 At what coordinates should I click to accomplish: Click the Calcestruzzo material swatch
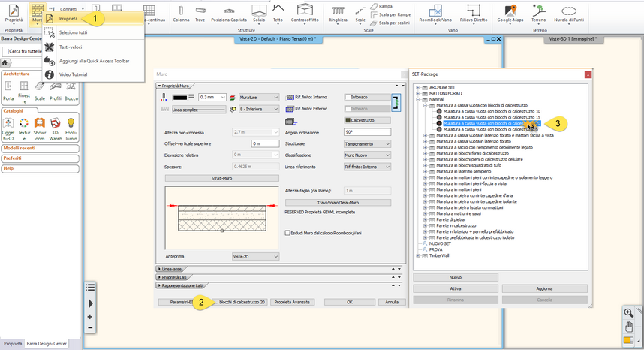coord(367,120)
